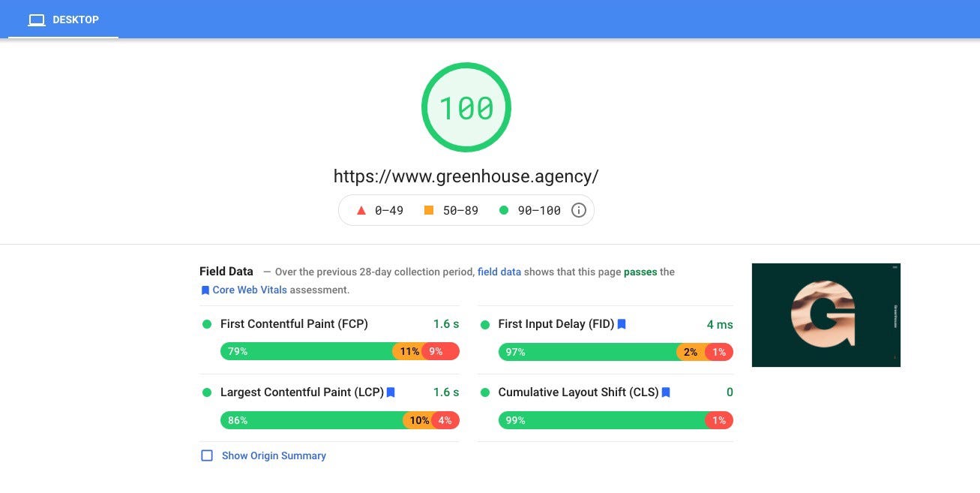The width and height of the screenshot is (980, 493).
Task: Open the 'field data' link
Action: point(499,272)
